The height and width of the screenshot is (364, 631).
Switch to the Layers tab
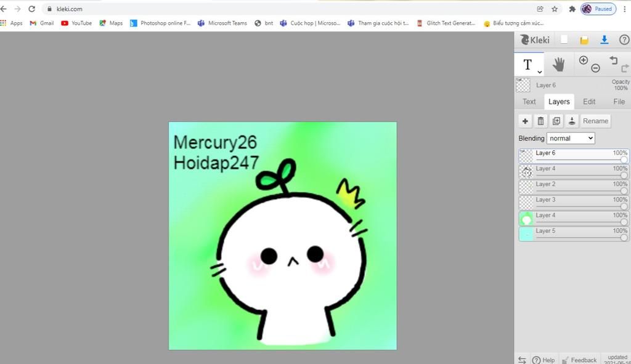(x=559, y=102)
